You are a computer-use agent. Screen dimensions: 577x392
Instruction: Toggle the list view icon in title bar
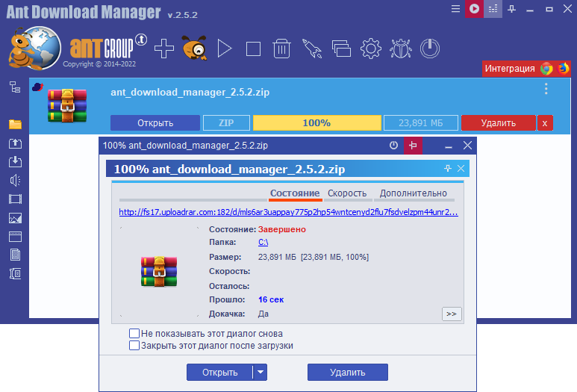tap(493, 8)
